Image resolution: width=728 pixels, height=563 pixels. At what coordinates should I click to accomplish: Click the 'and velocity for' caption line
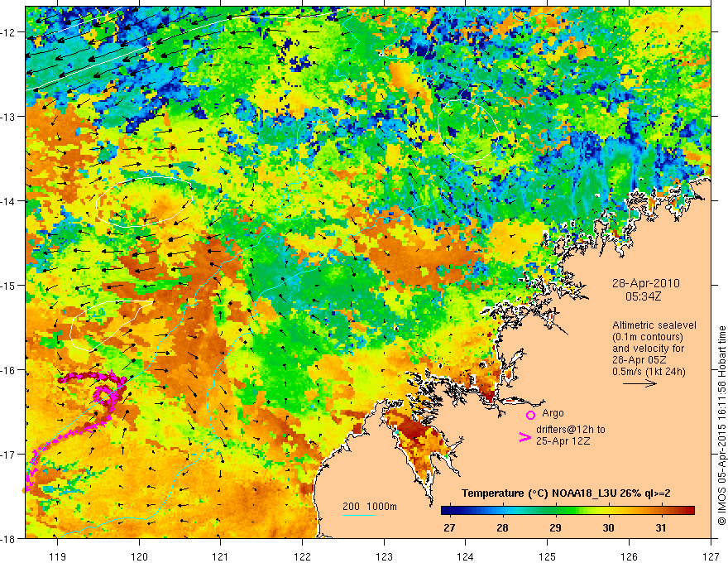point(648,349)
